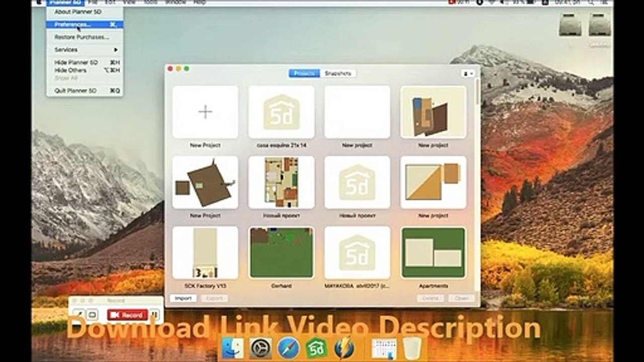Select the New Project thumbnail with rotated brown rectangle
Viewport: 644px width, 362px height.
click(205, 182)
